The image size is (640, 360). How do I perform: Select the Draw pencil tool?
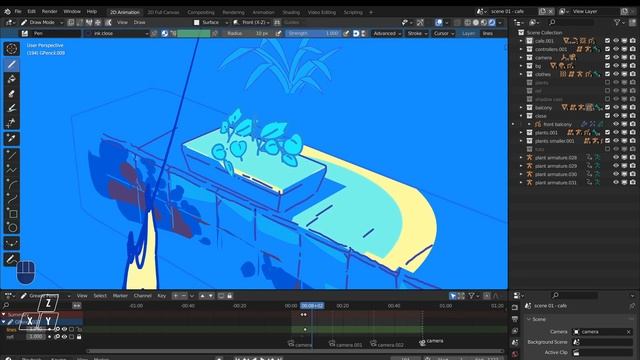11,64
